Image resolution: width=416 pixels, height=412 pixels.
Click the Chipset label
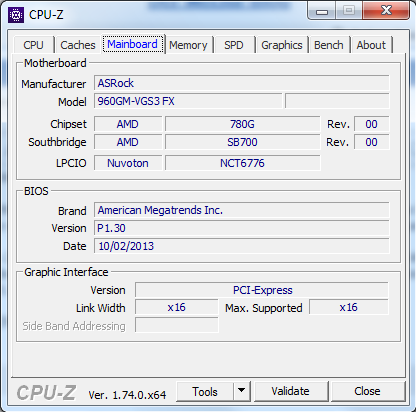(68, 124)
